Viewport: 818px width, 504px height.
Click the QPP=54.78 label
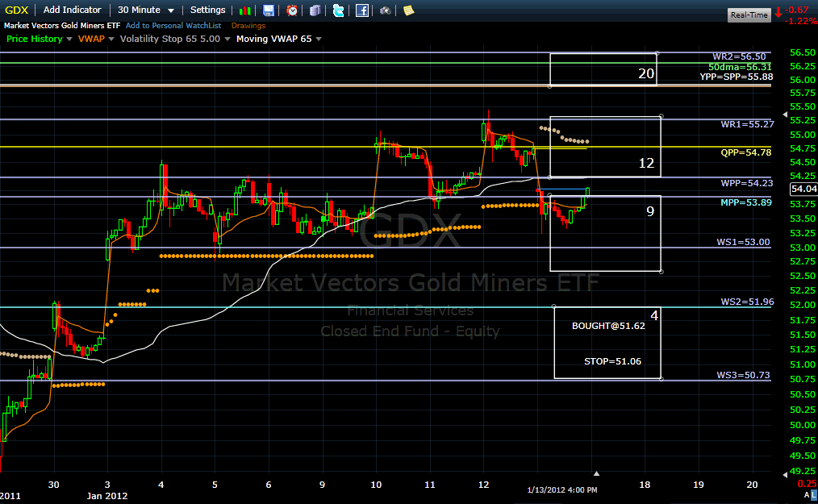[x=746, y=152]
